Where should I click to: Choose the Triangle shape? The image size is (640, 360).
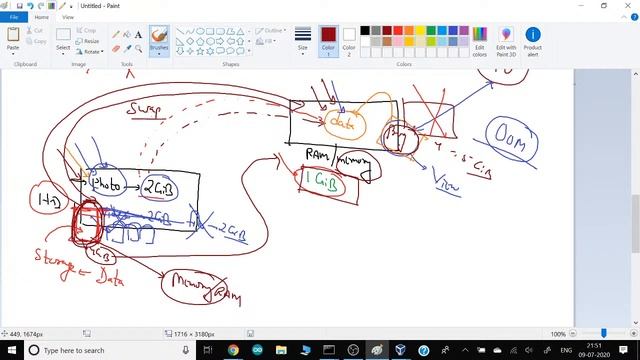click(x=240, y=31)
